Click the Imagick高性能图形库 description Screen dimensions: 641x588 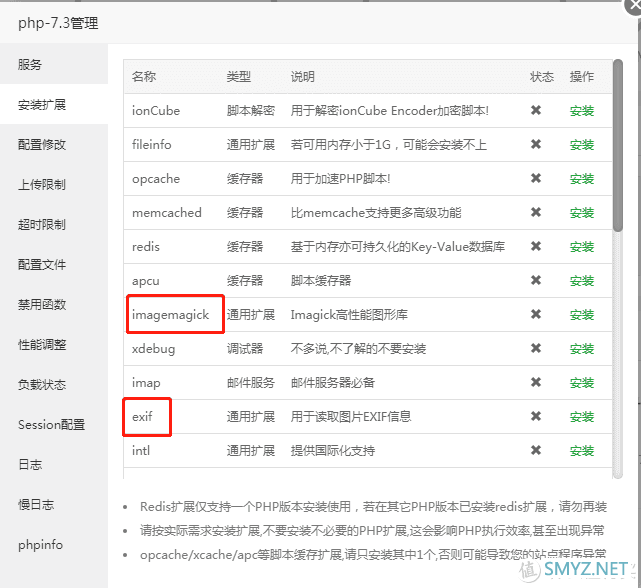[349, 315]
